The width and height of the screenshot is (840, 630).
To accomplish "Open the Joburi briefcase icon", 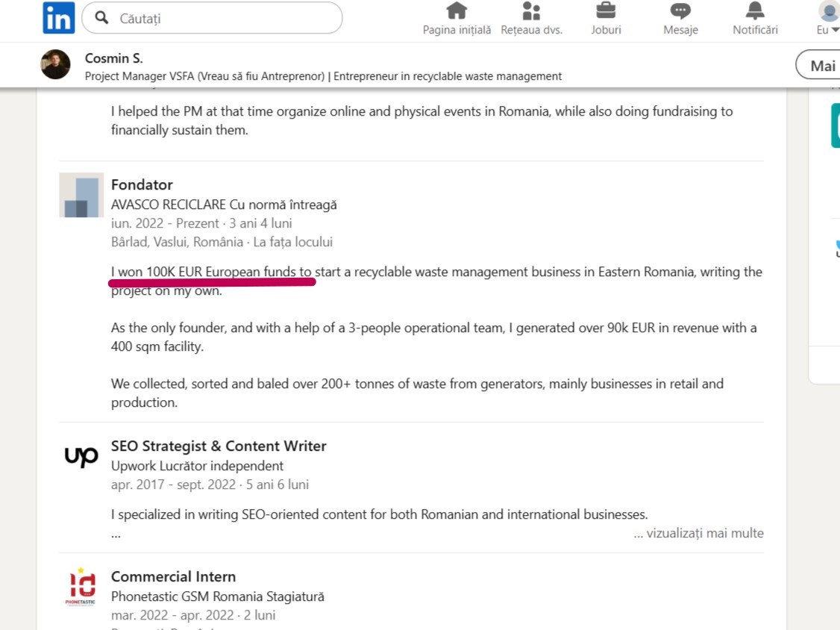I will (606, 10).
